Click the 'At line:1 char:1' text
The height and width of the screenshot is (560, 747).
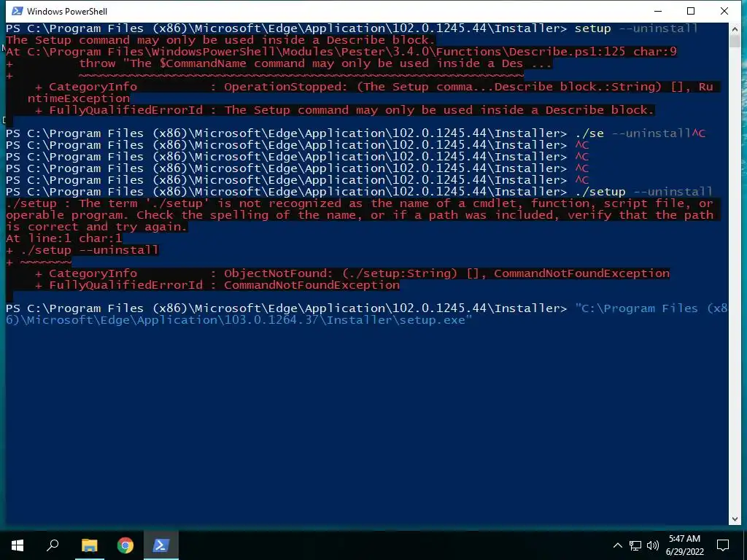click(64, 238)
